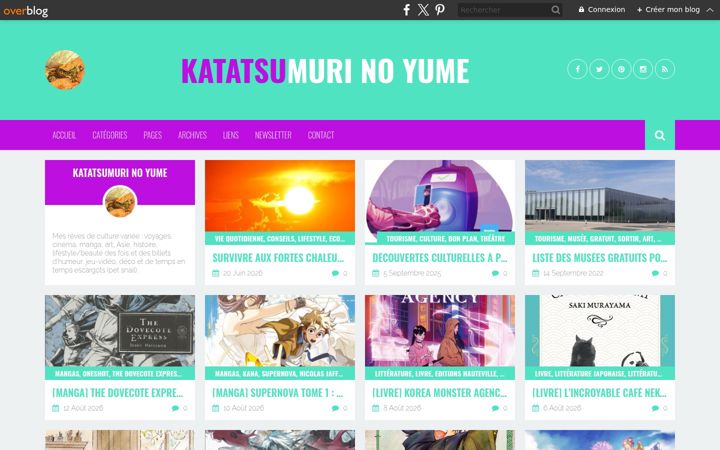Share via X icon in top bar
The width and height of the screenshot is (720, 450).
click(x=423, y=10)
